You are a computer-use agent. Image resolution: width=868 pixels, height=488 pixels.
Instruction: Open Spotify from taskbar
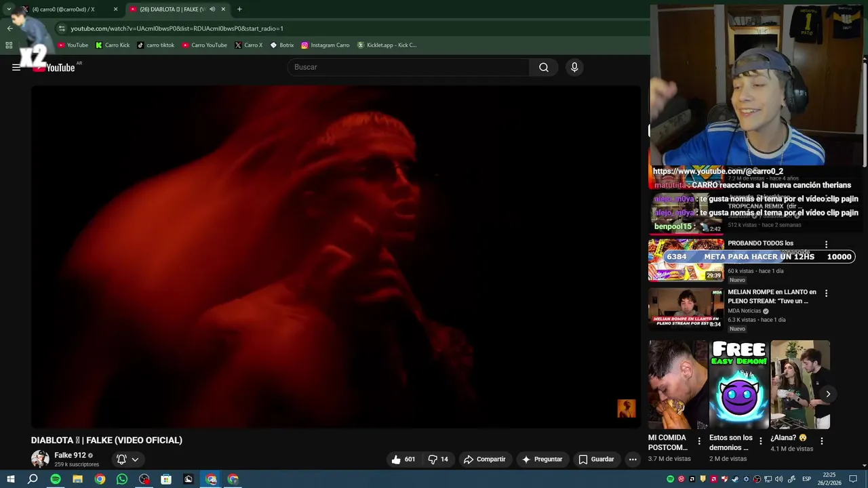pos(56,479)
